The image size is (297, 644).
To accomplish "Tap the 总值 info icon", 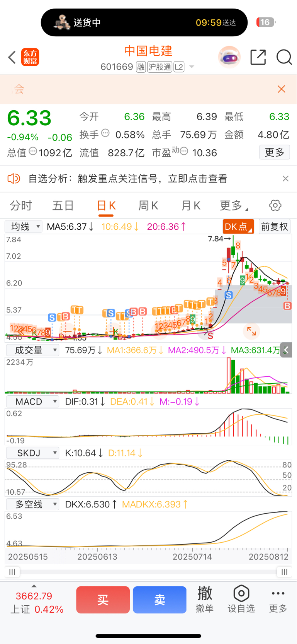I will [33, 151].
